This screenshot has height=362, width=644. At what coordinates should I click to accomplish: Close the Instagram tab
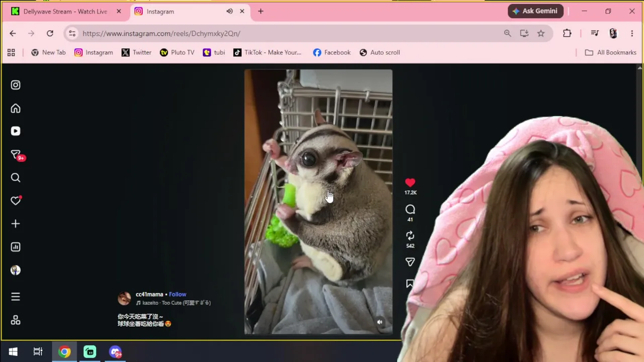(242, 11)
